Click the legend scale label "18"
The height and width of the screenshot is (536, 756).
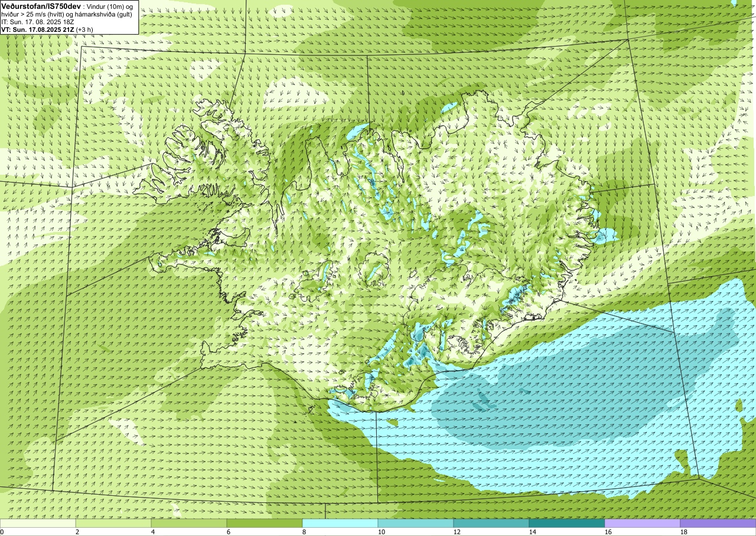tap(684, 532)
